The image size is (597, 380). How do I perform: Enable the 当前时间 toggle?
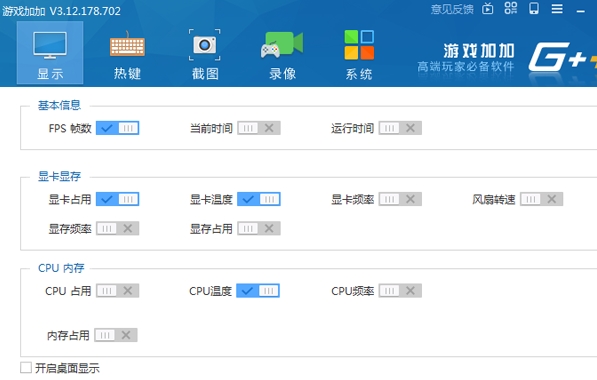[259, 128]
